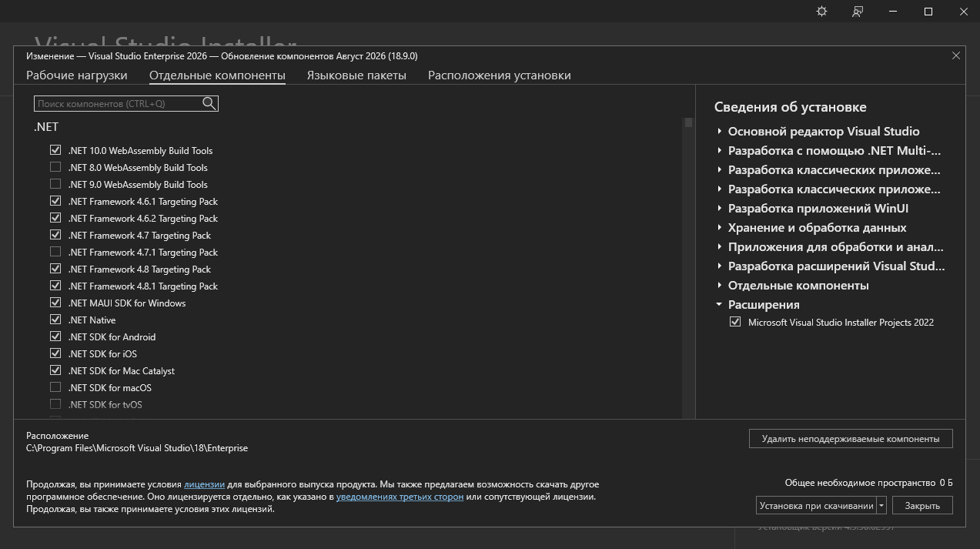This screenshot has height=549, width=980.
Task: Expand Отдельные компоненты in install details
Action: 719,285
